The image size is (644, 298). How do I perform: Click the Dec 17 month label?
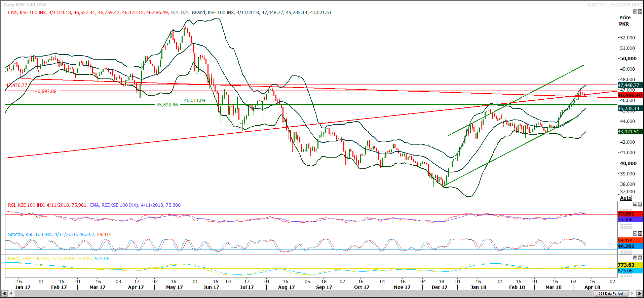440,287
